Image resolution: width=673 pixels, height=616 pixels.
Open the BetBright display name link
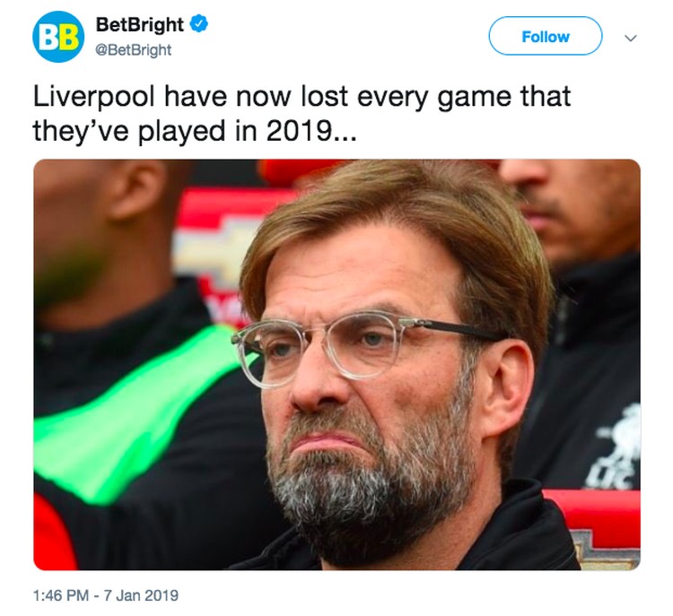tap(139, 24)
